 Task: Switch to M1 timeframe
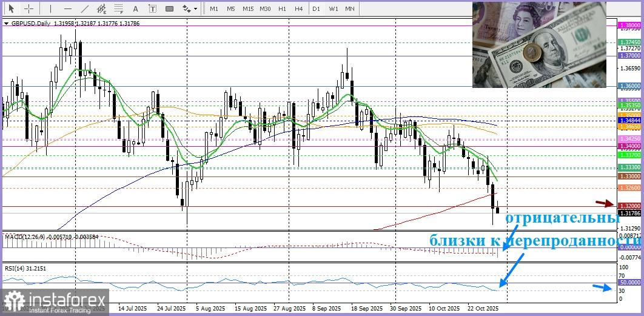(x=214, y=8)
